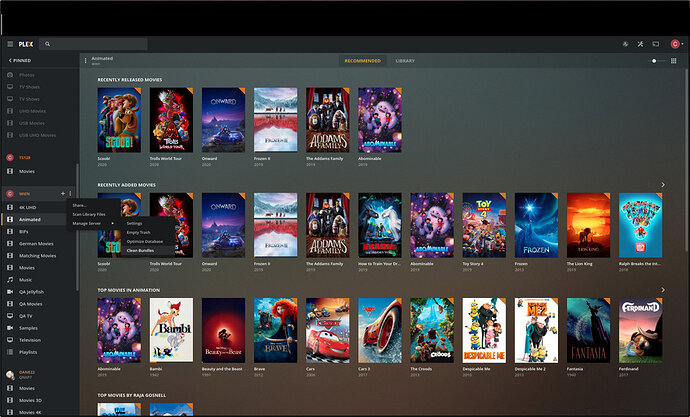690x417 pixels.
Task: Switch to the grid view layout icon
Action: (x=673, y=61)
